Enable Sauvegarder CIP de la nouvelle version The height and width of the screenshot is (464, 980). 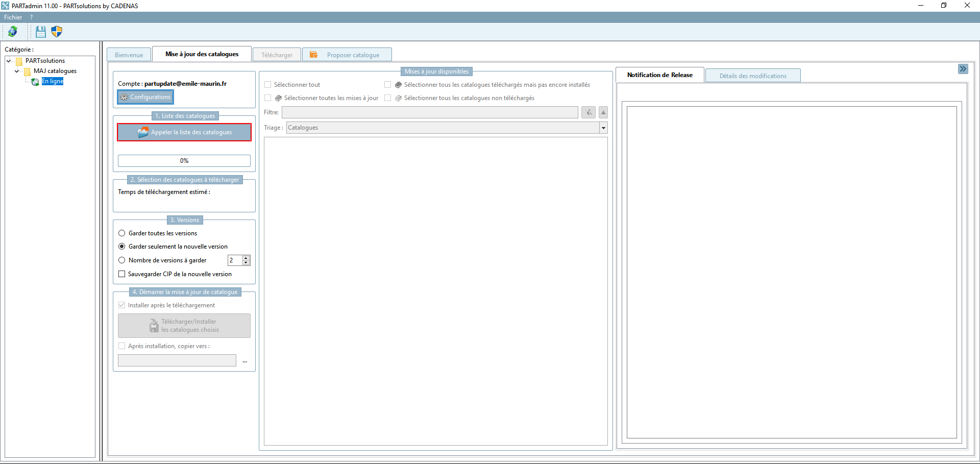122,274
